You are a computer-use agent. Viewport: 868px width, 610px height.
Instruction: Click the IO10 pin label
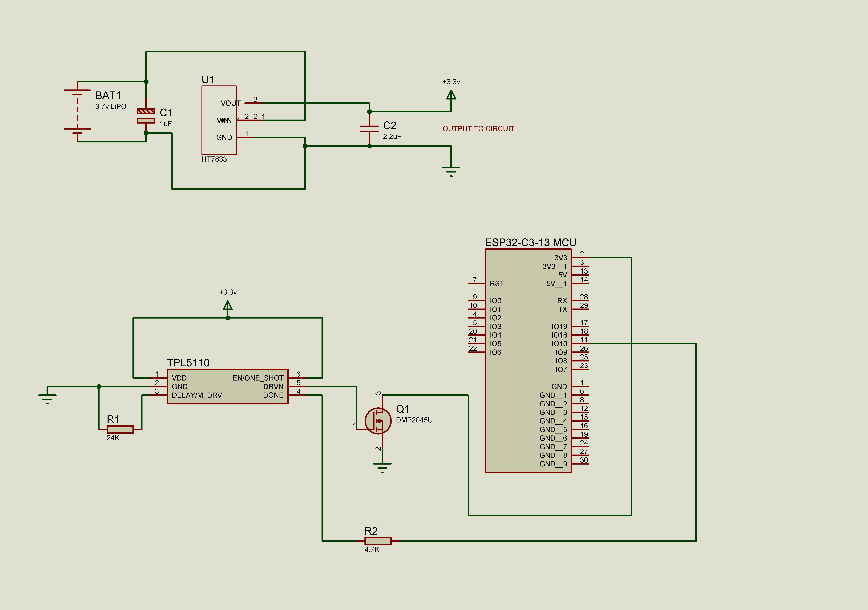click(560, 344)
